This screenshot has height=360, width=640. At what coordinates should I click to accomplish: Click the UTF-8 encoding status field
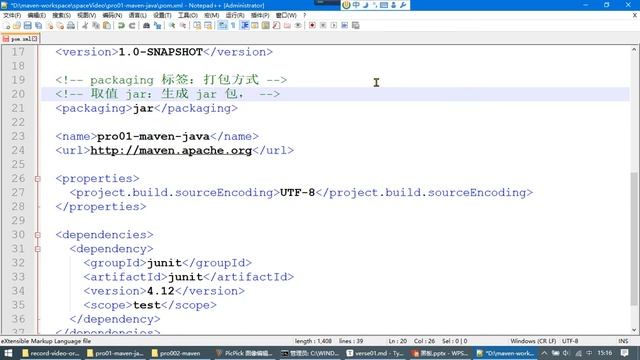click(570, 341)
